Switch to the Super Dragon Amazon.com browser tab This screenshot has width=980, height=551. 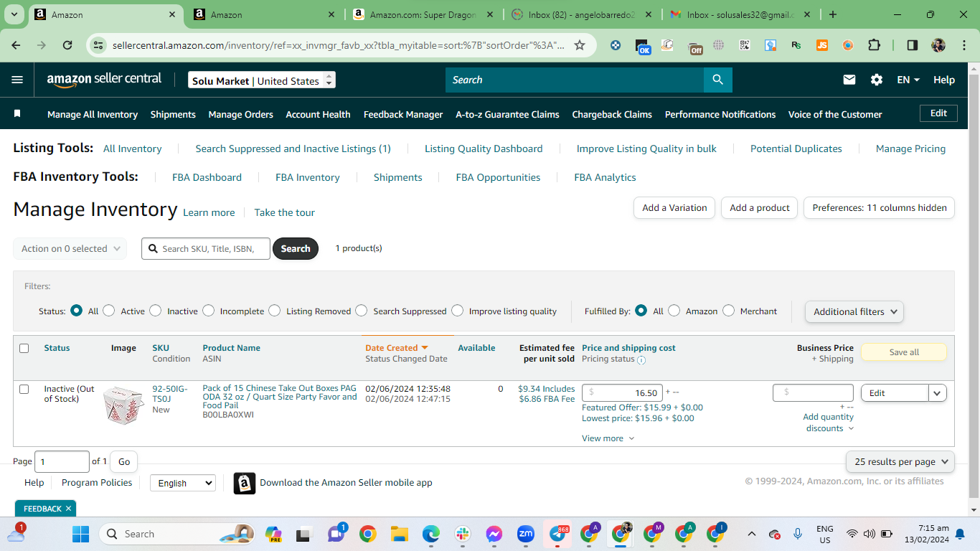pyautogui.click(x=423, y=14)
